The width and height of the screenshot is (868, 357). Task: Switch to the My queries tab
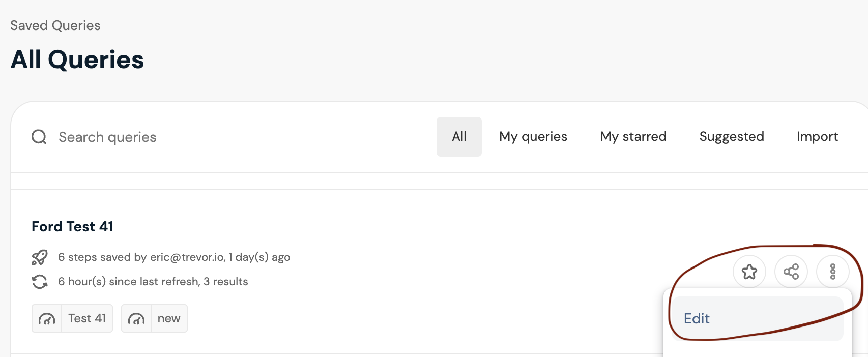pos(533,137)
